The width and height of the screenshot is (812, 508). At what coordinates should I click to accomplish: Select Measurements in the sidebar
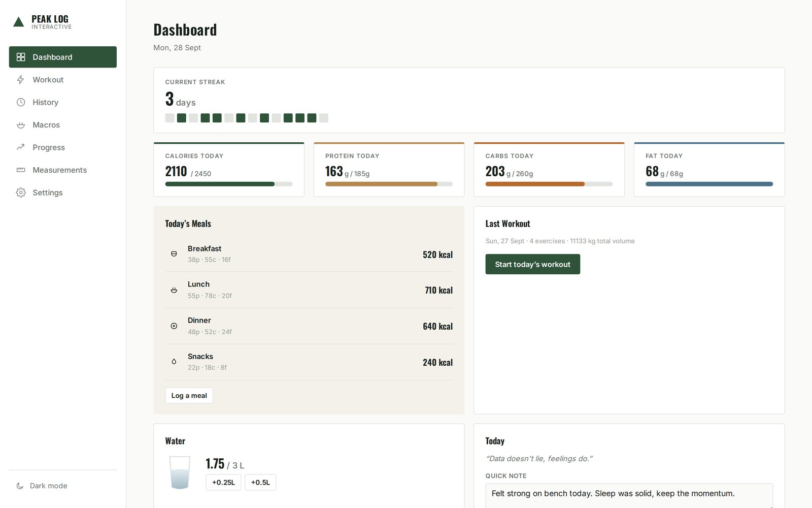[63, 170]
